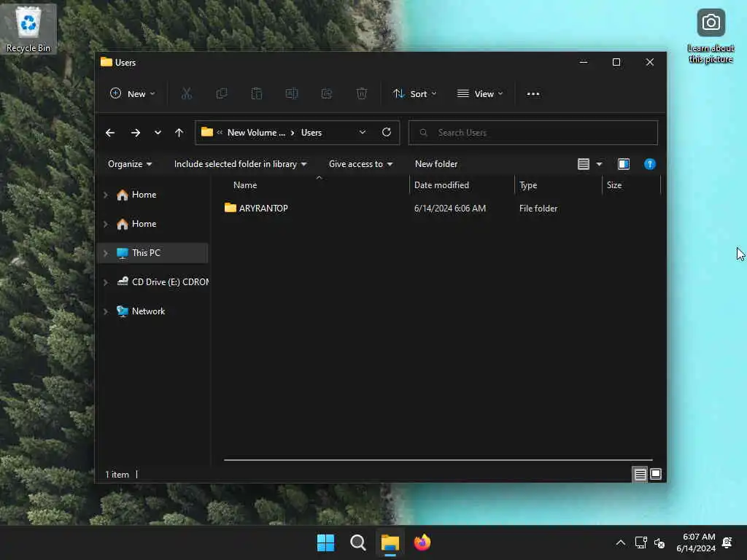This screenshot has height=560, width=747.
Task: Click the File folder type cell
Action: click(538, 208)
